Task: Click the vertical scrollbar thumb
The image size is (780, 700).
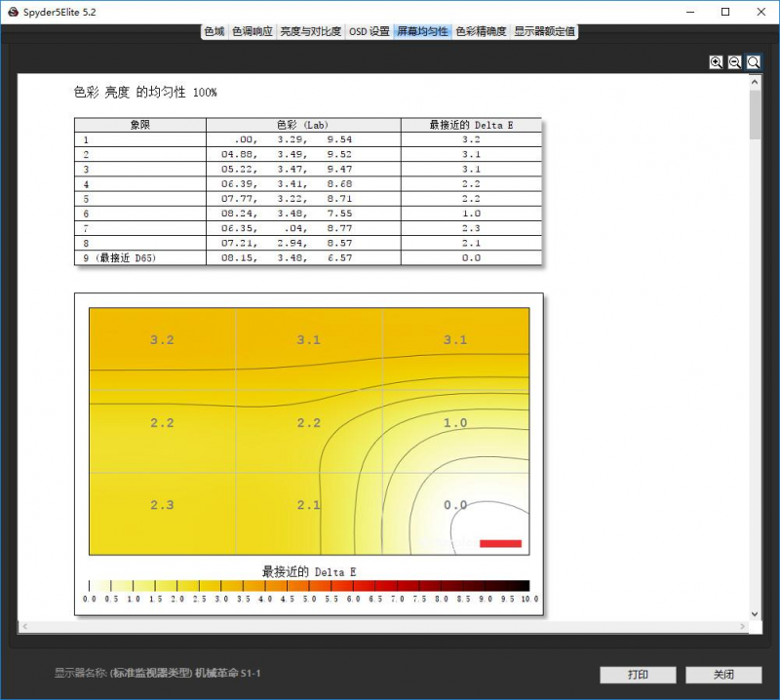Action: (x=755, y=115)
